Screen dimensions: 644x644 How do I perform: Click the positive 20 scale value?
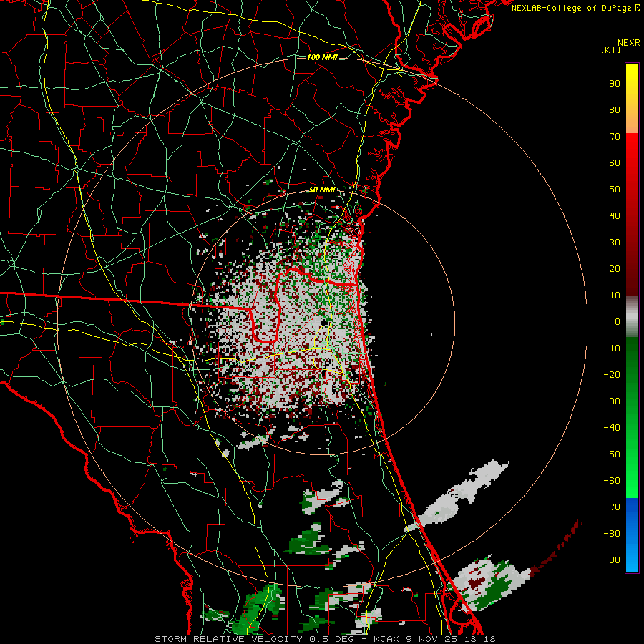[x=615, y=268]
